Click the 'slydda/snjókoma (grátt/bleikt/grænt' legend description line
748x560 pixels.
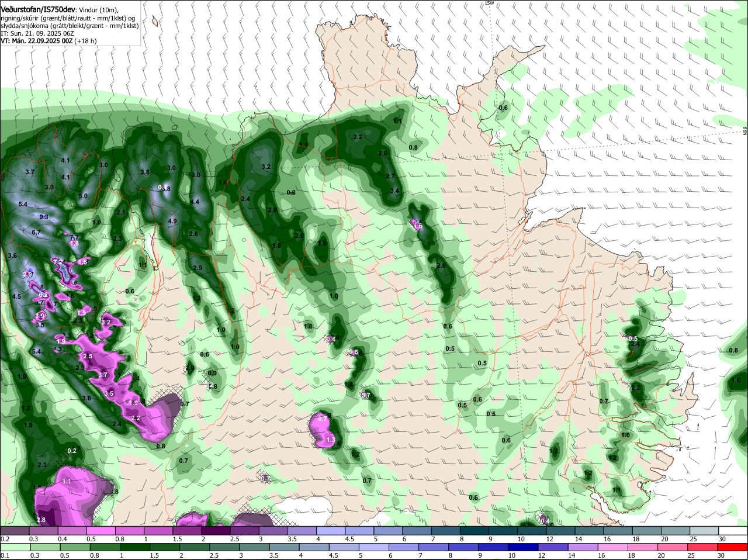coord(70,26)
